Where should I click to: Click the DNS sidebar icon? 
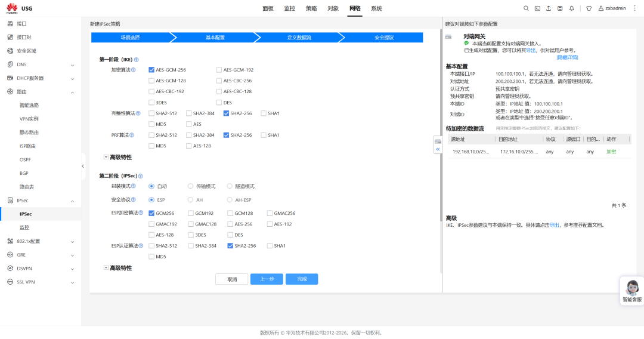click(x=10, y=64)
